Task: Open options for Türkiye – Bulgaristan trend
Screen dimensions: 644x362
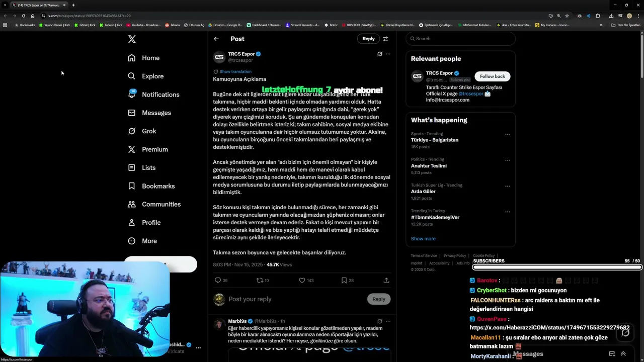Action: [x=507, y=135]
